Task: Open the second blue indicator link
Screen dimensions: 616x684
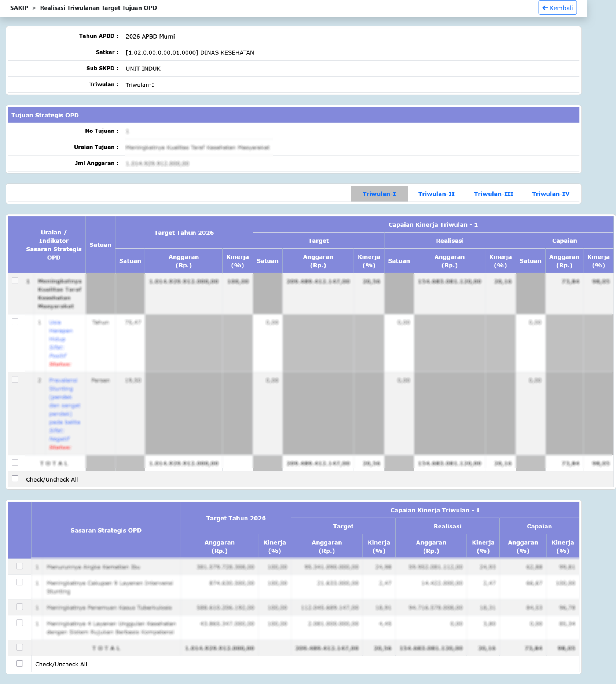Action: click(65, 409)
